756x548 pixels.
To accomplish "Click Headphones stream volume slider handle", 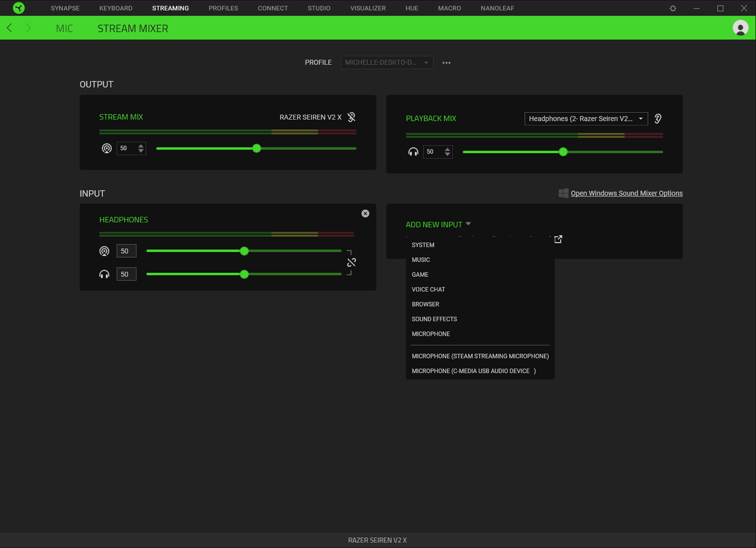I will [244, 251].
